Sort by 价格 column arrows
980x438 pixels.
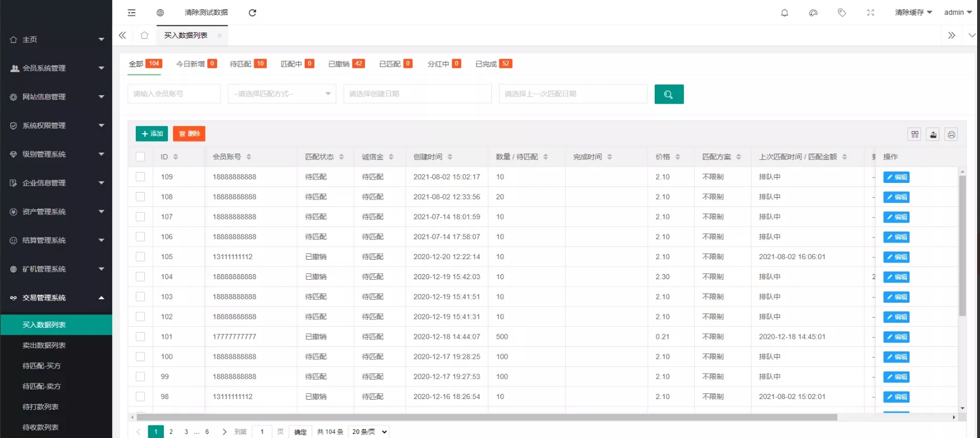[678, 157]
